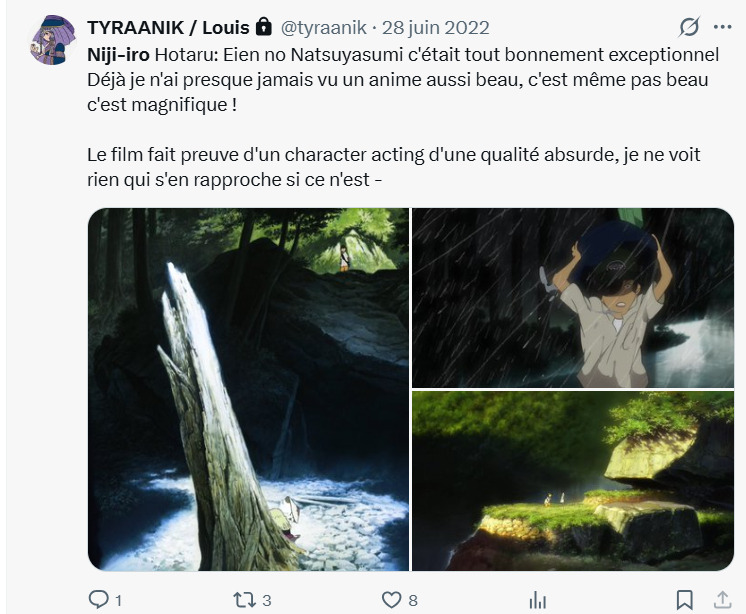The width and height of the screenshot is (746, 614).
Task: Click the reply speech bubble icon
Action: [98, 599]
